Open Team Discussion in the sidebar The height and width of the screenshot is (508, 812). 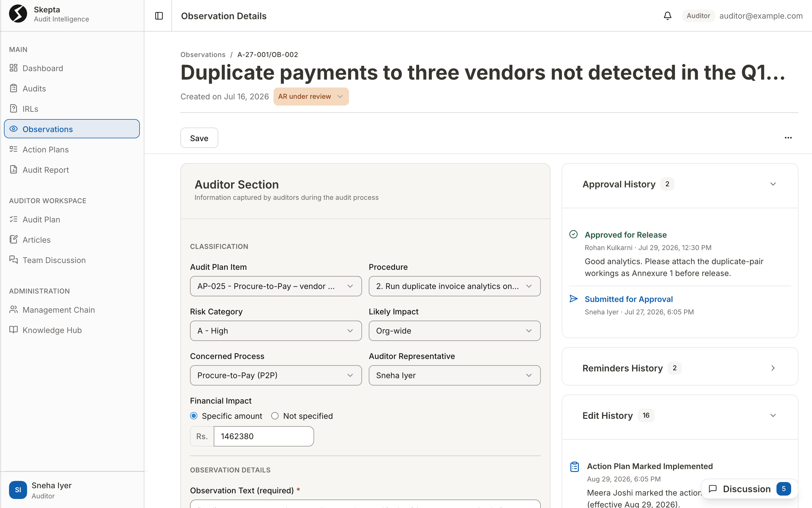(72, 260)
